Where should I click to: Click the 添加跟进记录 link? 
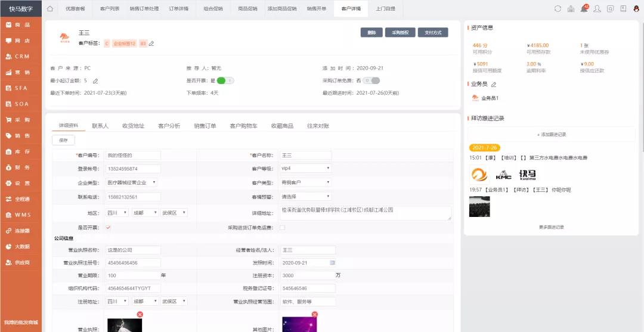pyautogui.click(x=551, y=135)
